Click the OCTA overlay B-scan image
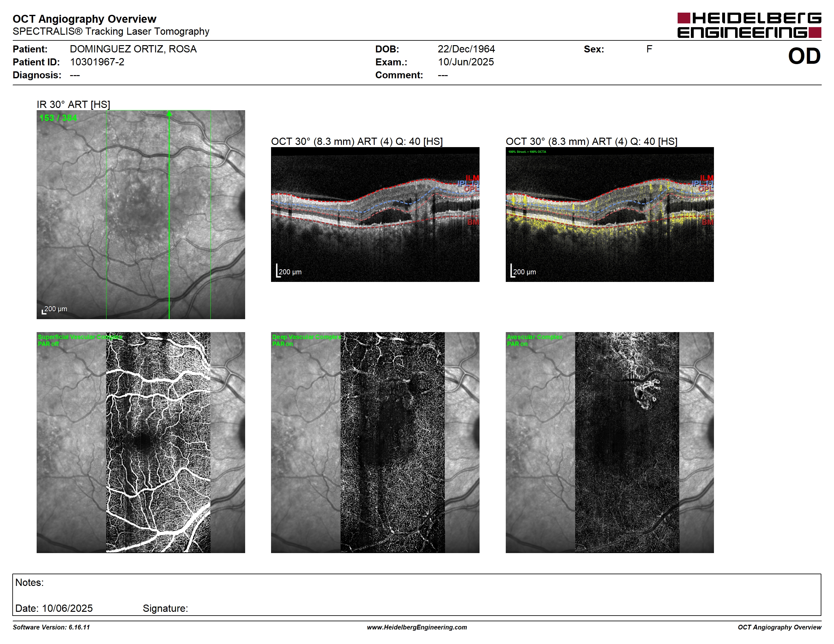834x644 pixels. coord(609,214)
